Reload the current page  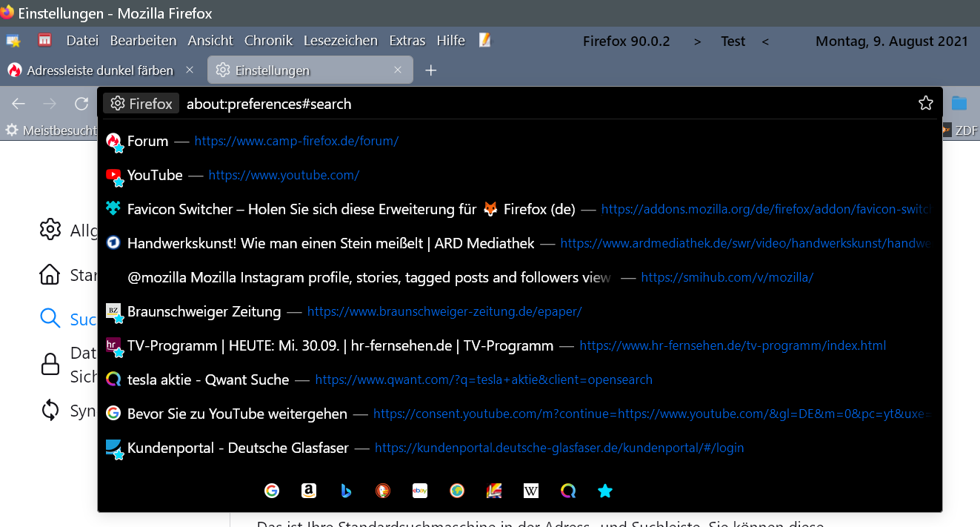tap(81, 104)
